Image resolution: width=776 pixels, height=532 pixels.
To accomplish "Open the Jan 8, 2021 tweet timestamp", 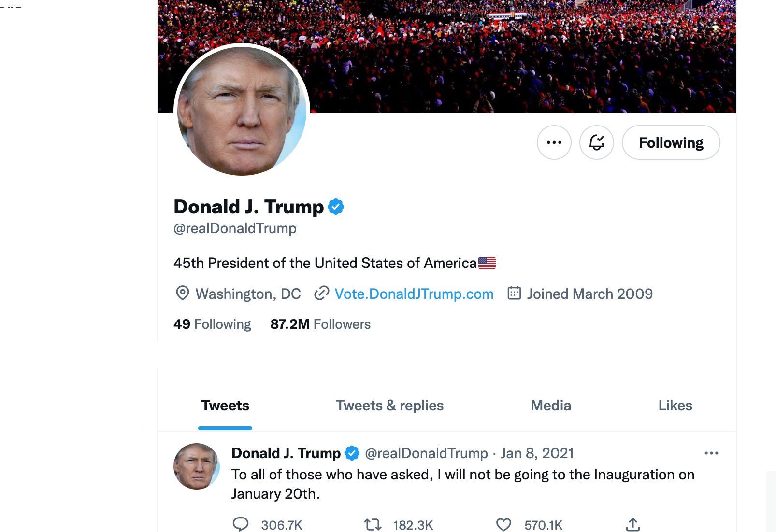I will [537, 453].
